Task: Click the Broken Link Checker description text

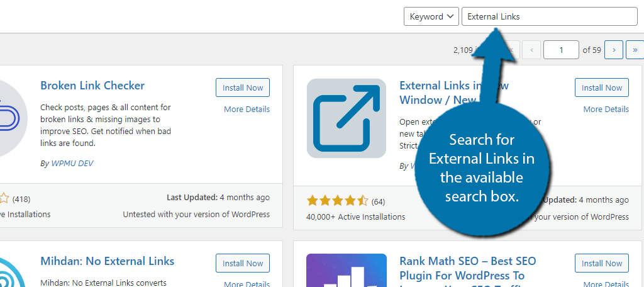Action: pos(106,125)
